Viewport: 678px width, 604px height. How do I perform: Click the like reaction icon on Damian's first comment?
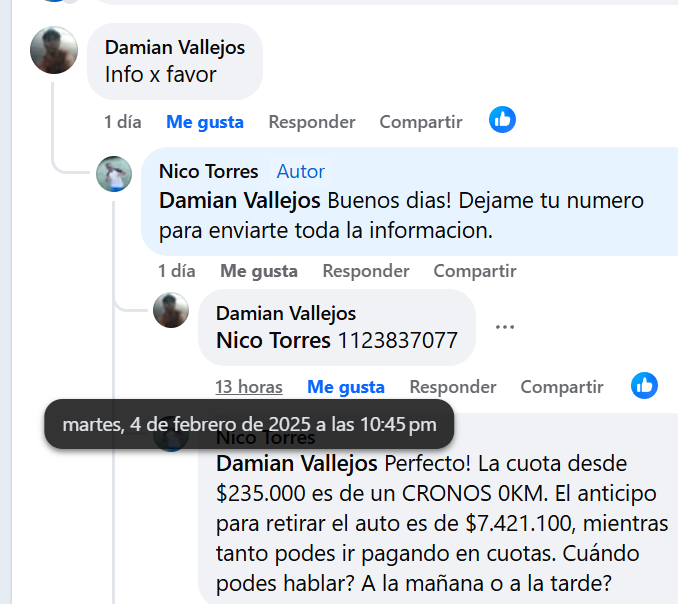click(x=502, y=119)
